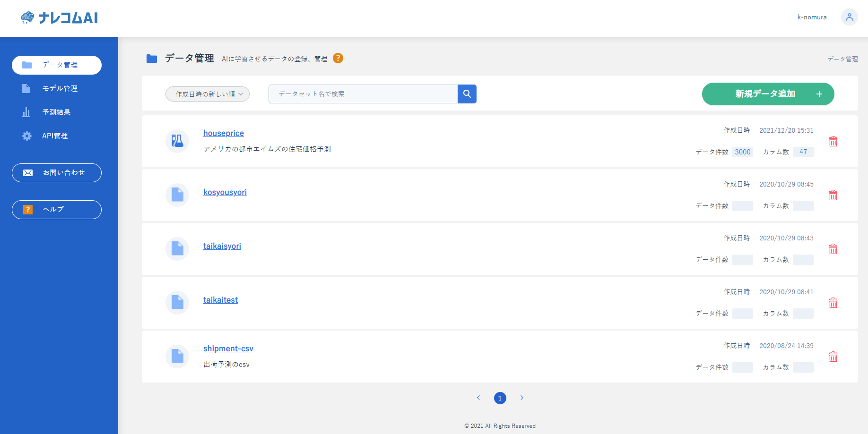Select page 1 in the pagination control

(x=500, y=398)
